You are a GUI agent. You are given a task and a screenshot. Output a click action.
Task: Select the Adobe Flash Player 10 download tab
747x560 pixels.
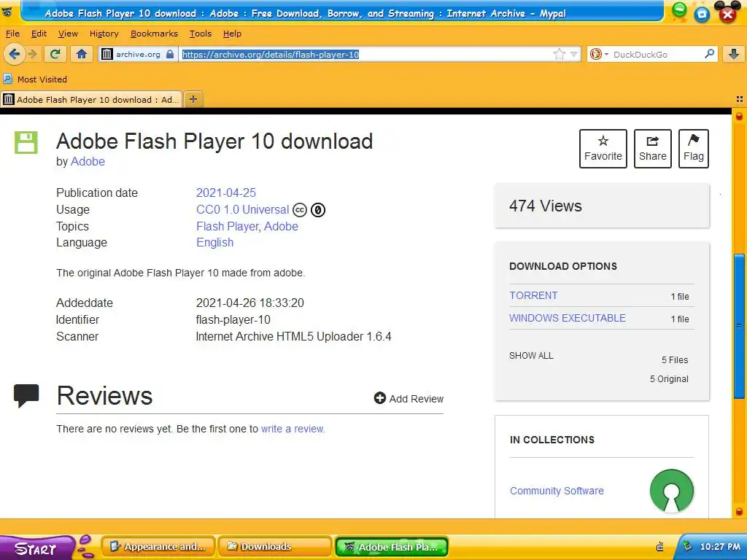91,99
